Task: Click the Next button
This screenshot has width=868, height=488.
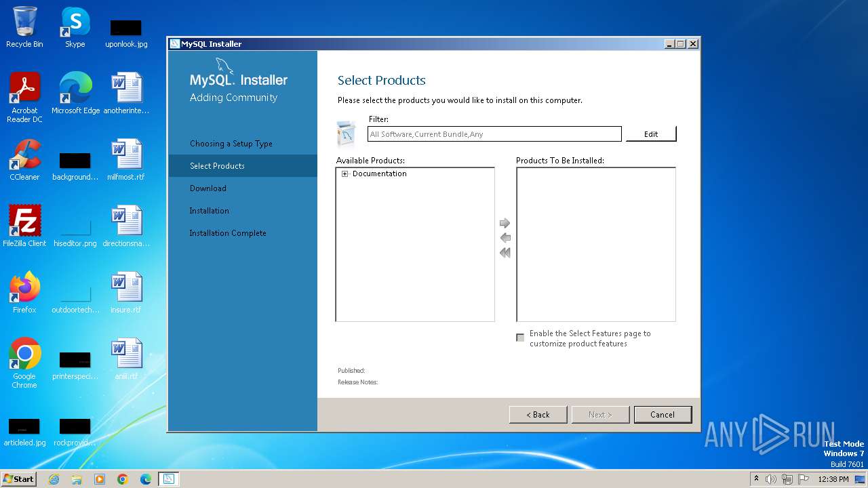Action: click(600, 415)
